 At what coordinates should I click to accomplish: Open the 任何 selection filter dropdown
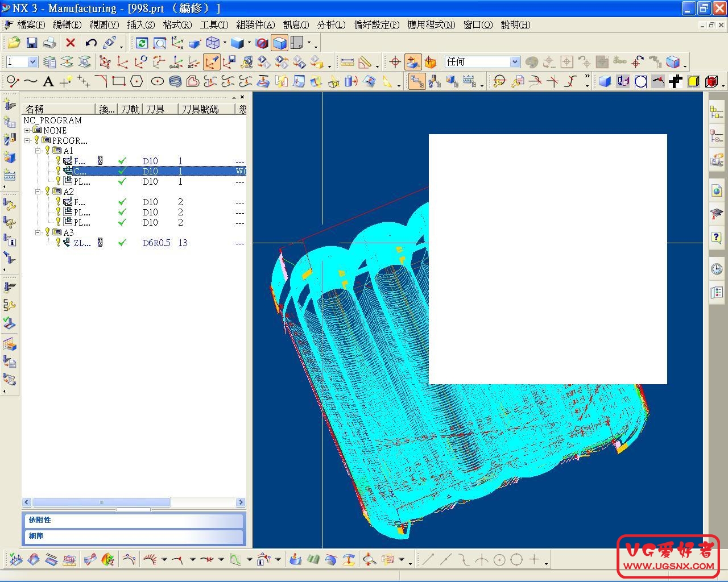tap(515, 62)
